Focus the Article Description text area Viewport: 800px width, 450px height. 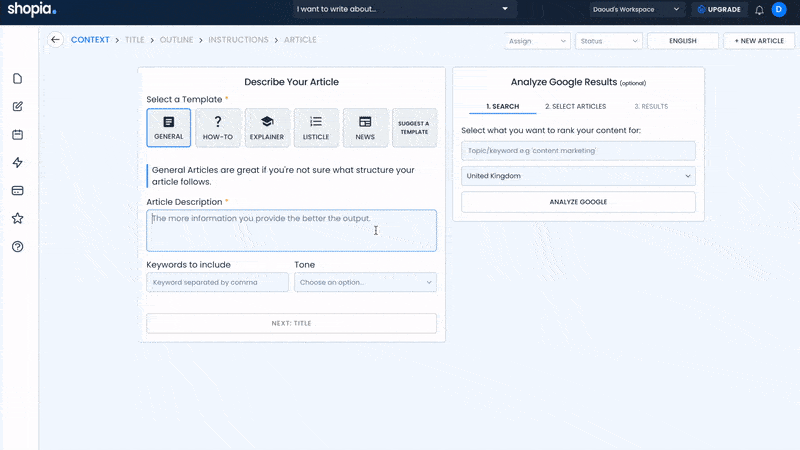291,231
